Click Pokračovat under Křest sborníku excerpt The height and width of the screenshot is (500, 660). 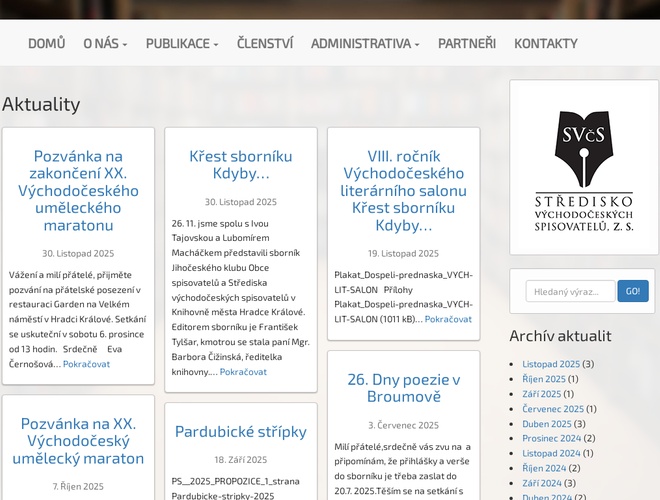click(243, 371)
